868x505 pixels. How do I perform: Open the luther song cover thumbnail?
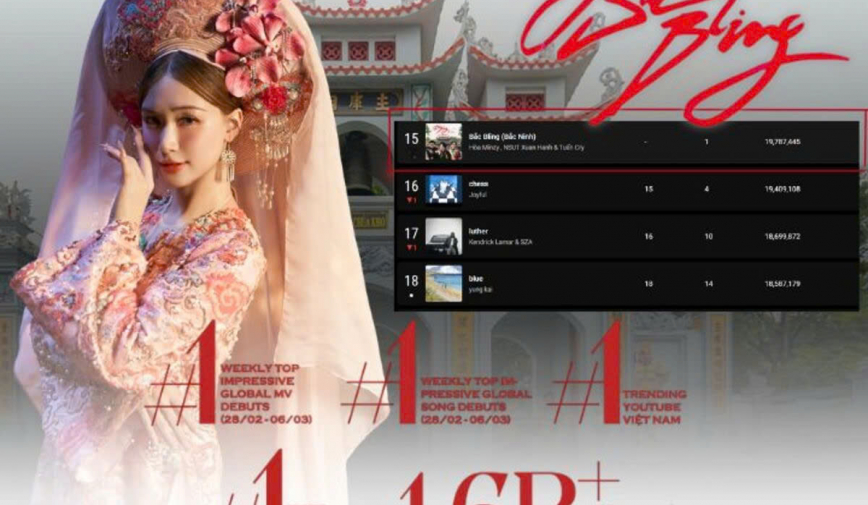point(443,236)
